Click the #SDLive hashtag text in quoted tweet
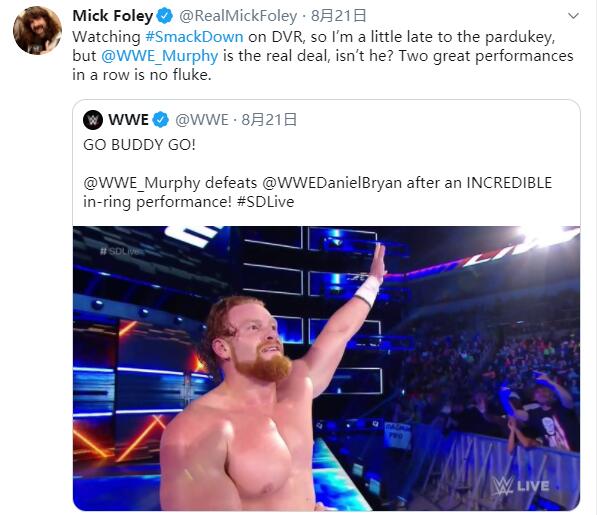Viewport: 600px width, 515px height. click(x=266, y=202)
